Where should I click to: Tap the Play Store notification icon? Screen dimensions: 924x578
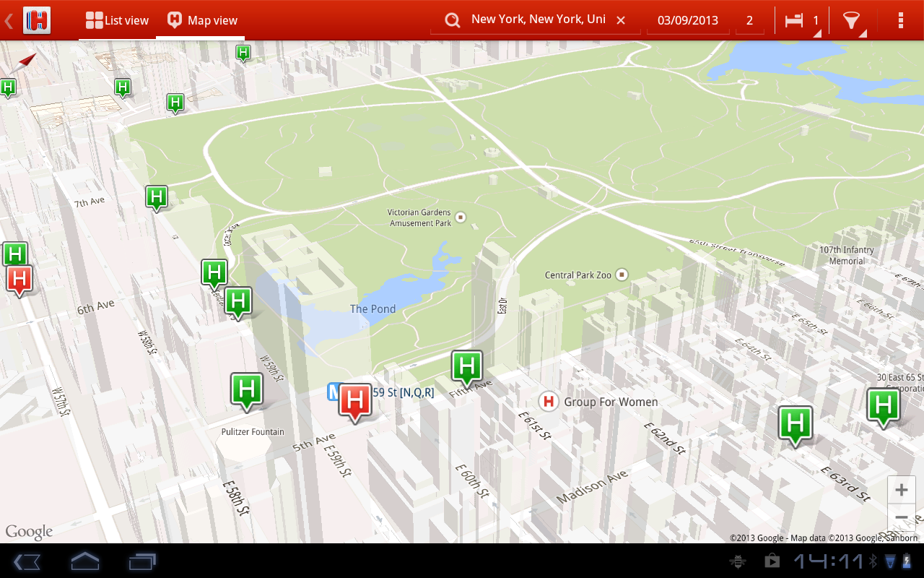[x=772, y=561]
